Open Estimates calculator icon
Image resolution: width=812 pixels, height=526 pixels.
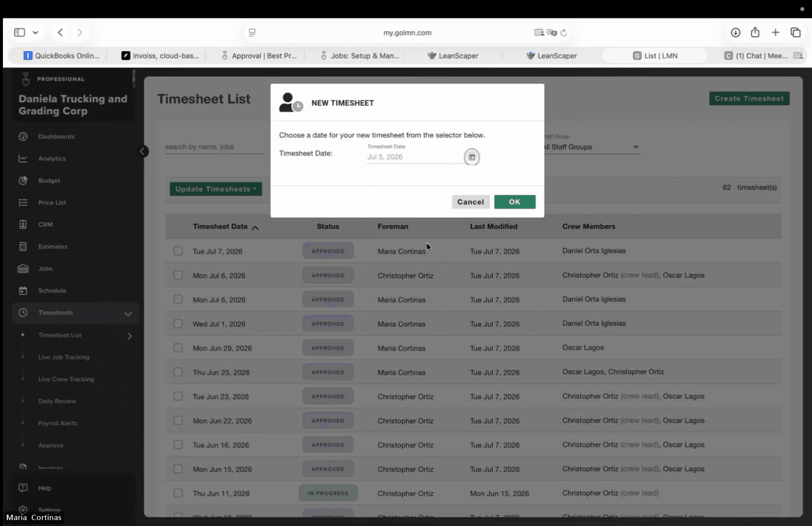tap(23, 246)
